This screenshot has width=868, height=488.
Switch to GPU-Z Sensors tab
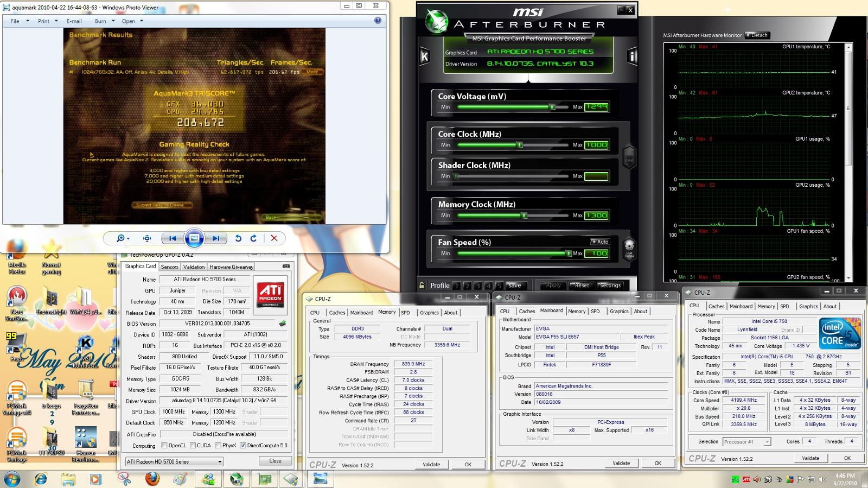(x=169, y=267)
